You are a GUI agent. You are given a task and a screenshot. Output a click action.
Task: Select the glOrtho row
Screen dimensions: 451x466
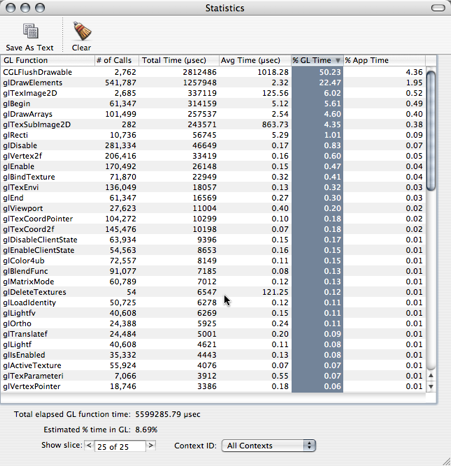(x=213, y=324)
